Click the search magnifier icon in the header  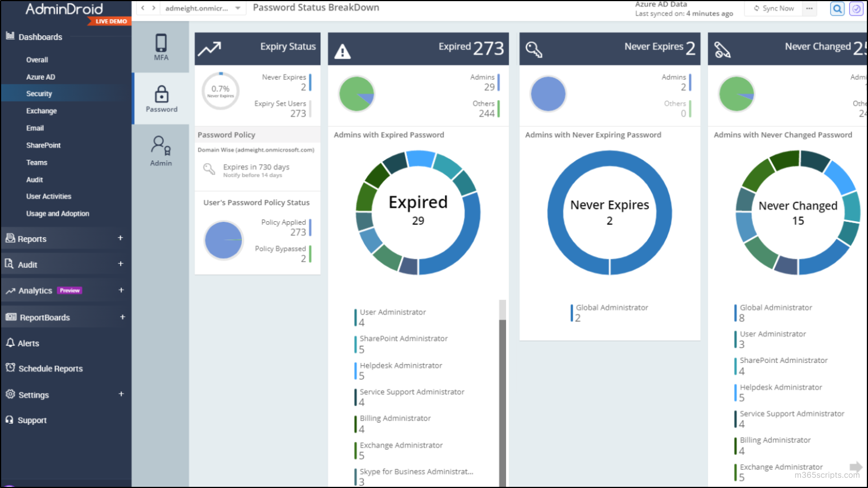tap(837, 9)
